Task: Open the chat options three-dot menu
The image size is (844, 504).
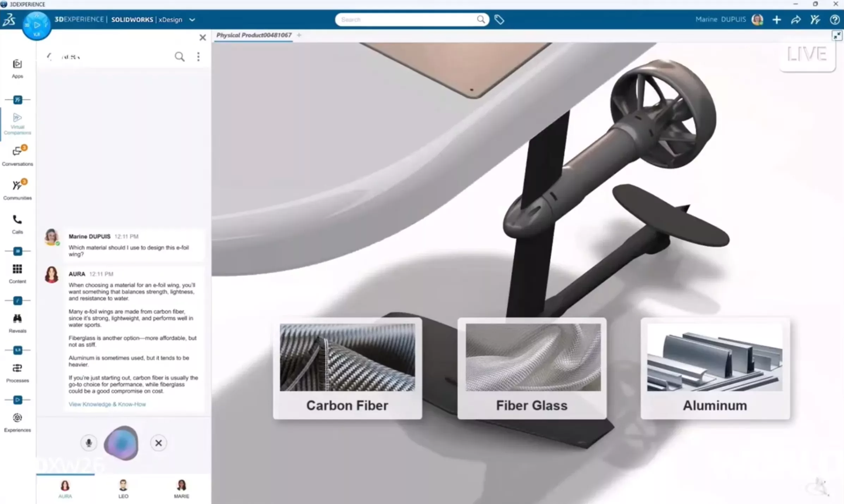Action: tap(198, 57)
